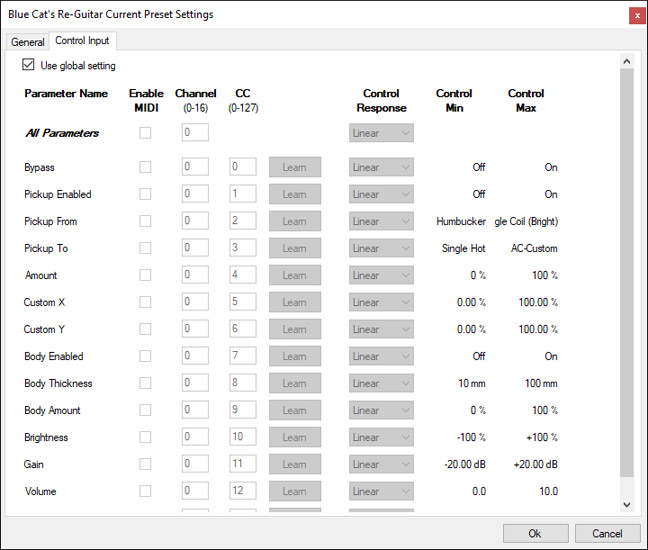Select the Control Input tab
The height and width of the screenshot is (550, 648).
point(84,41)
